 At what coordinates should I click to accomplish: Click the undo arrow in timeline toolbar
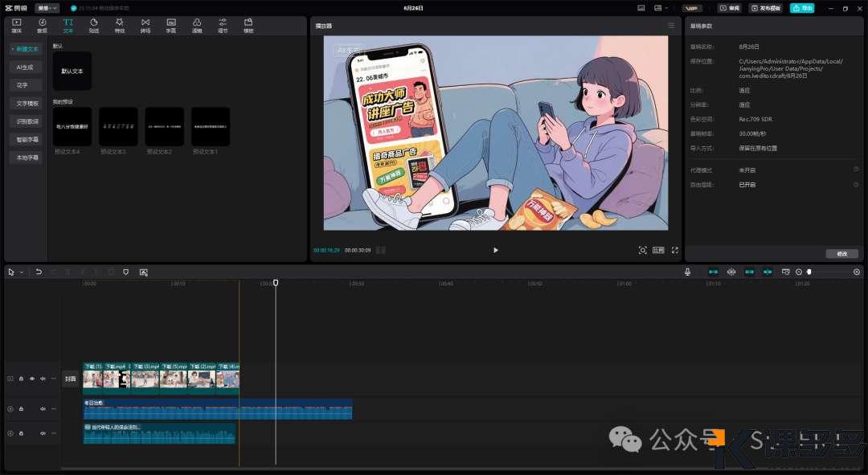click(39, 272)
